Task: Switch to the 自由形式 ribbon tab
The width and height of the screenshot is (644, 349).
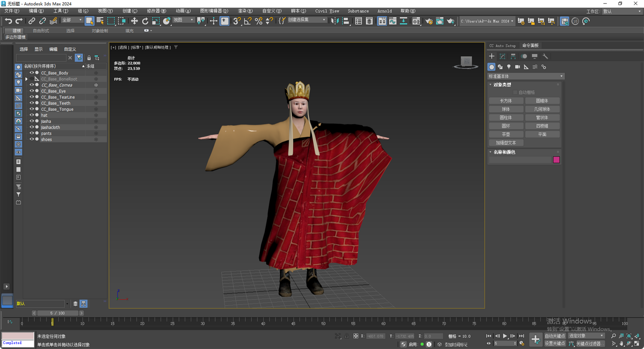Action: point(41,31)
